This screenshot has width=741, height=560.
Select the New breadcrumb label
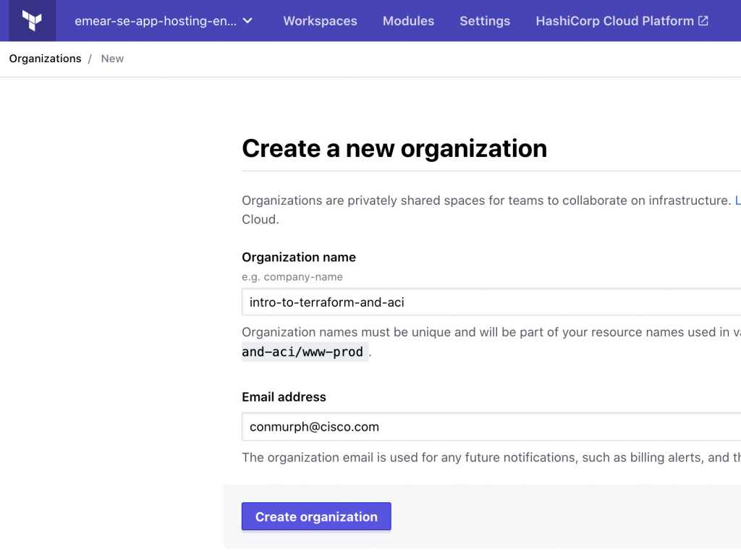(x=112, y=59)
